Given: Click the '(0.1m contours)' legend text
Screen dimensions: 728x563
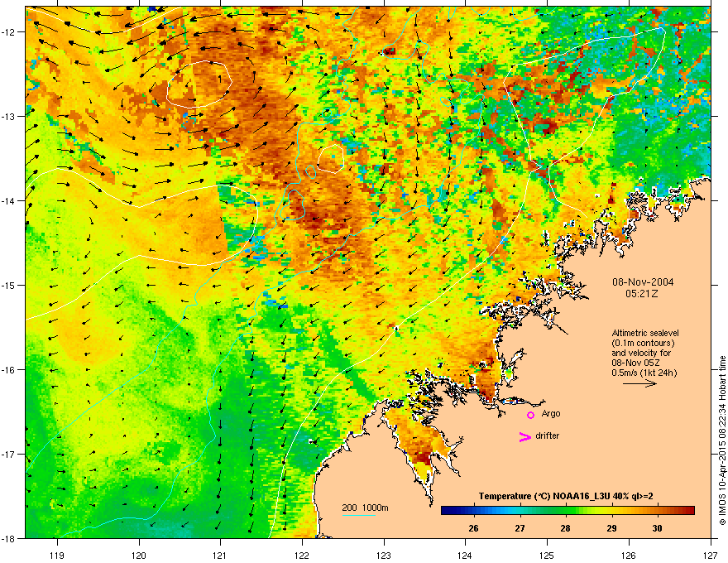Looking at the screenshot, I should [643, 344].
